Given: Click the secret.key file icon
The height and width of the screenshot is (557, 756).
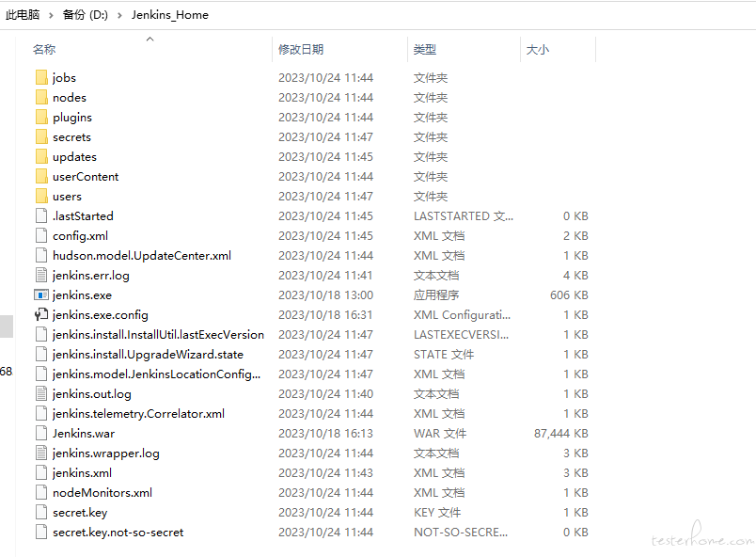Looking at the screenshot, I should [41, 513].
